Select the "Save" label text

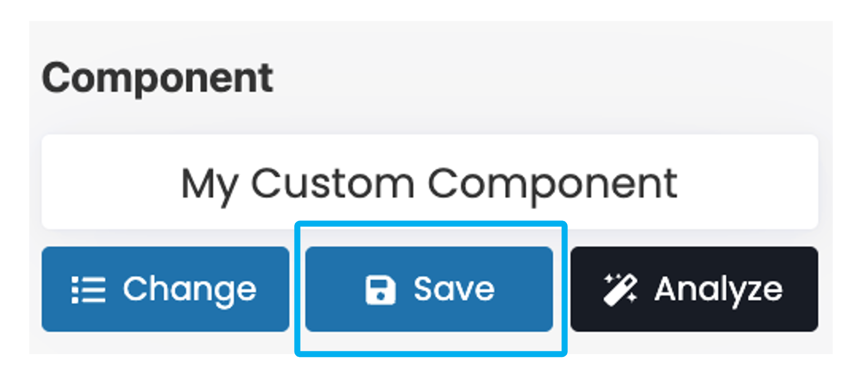point(454,289)
